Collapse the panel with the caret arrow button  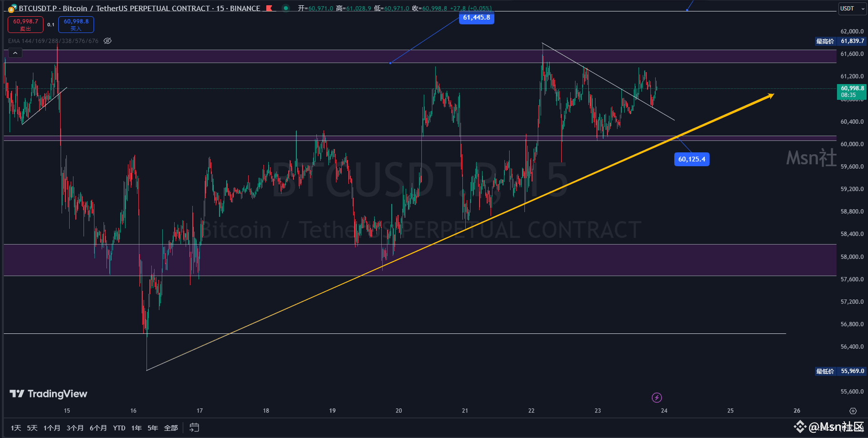pos(15,53)
